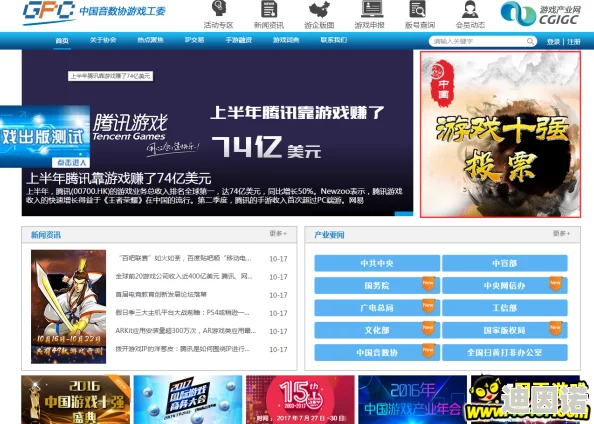The image size is (594, 424).
Task: Click the 中国音数协 button
Action: click(x=377, y=352)
